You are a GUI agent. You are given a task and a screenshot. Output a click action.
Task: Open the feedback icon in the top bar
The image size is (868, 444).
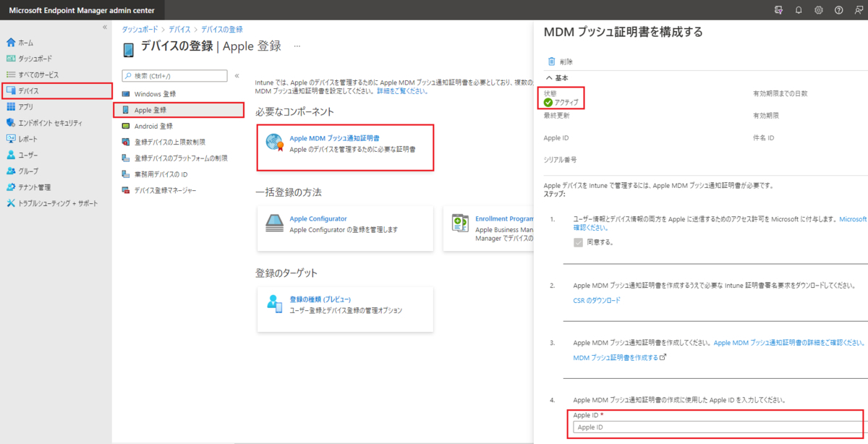(x=858, y=10)
